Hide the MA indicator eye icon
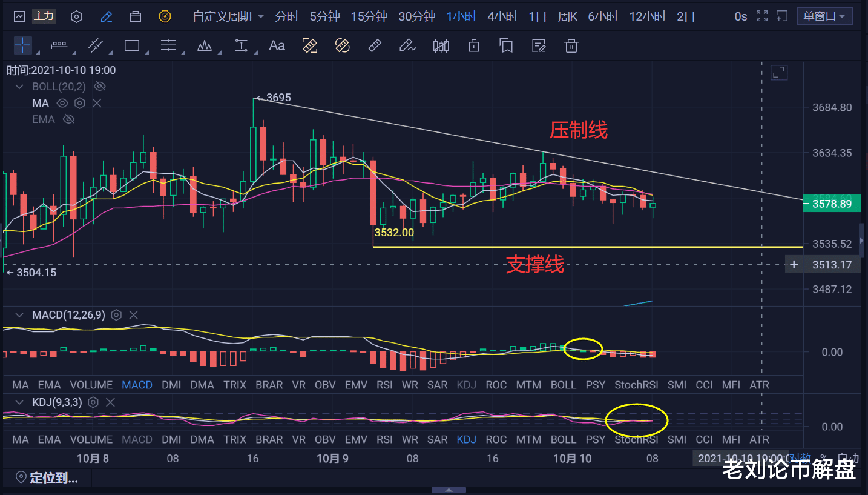Viewport: 868px width, 495px height. tap(62, 103)
